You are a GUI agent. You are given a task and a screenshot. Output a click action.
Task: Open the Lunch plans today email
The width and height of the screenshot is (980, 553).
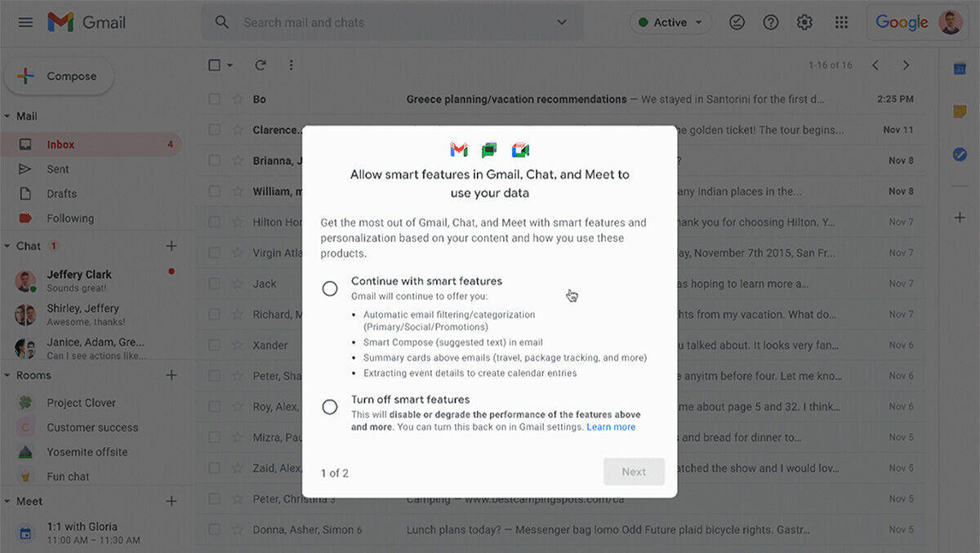[x=560, y=529]
